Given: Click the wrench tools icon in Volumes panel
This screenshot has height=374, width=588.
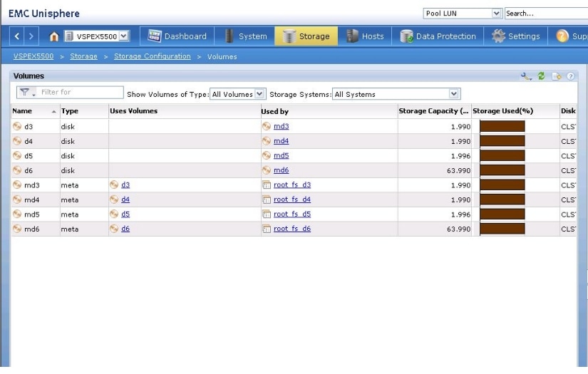Looking at the screenshot, I should pos(526,76).
